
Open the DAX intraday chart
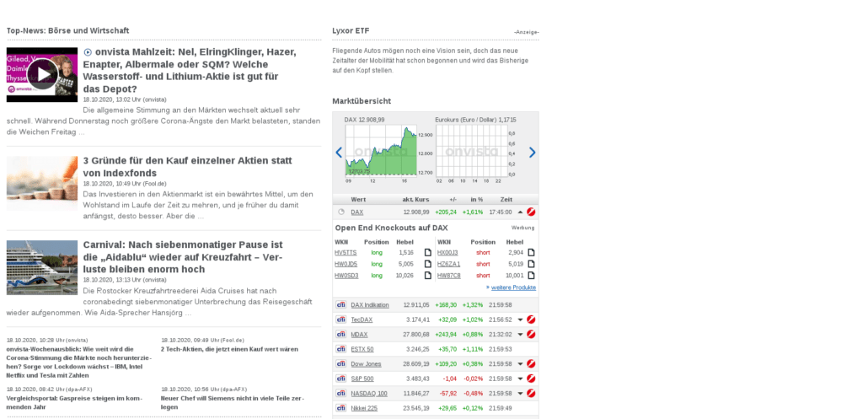[x=381, y=150]
